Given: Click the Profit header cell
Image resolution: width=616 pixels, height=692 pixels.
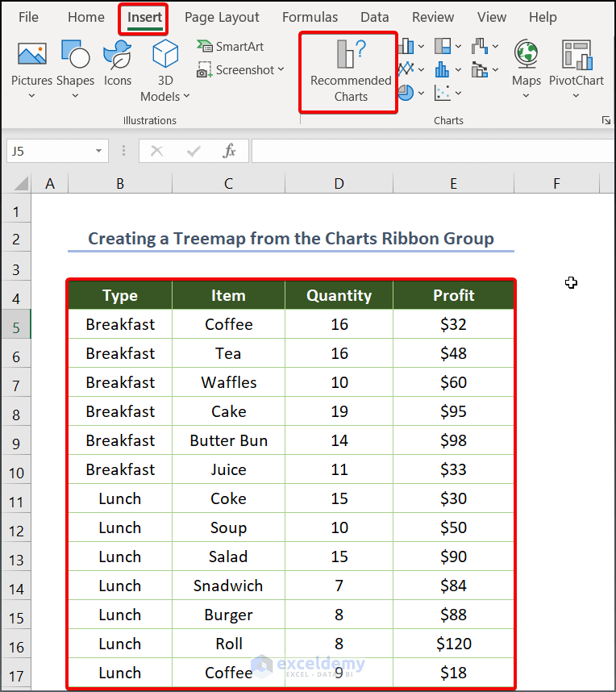Looking at the screenshot, I should tap(454, 295).
